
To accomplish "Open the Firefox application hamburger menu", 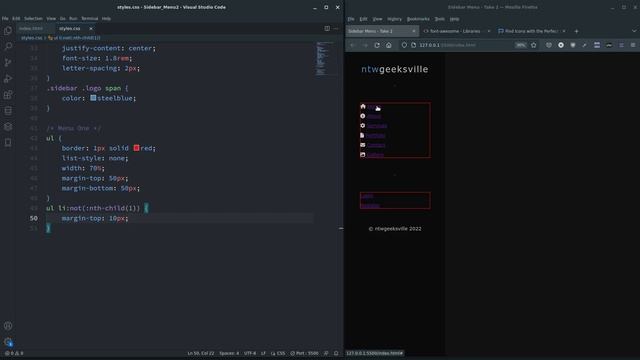I will 633,45.
